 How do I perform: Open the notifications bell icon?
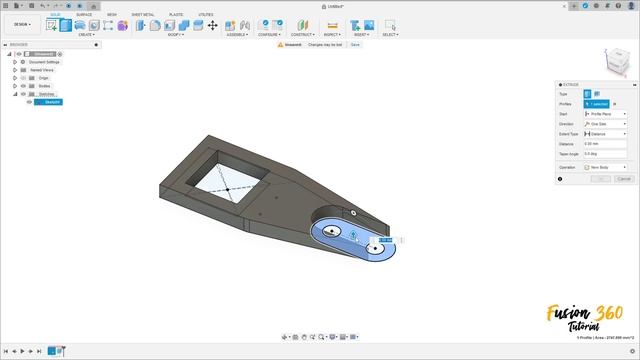(607, 6)
